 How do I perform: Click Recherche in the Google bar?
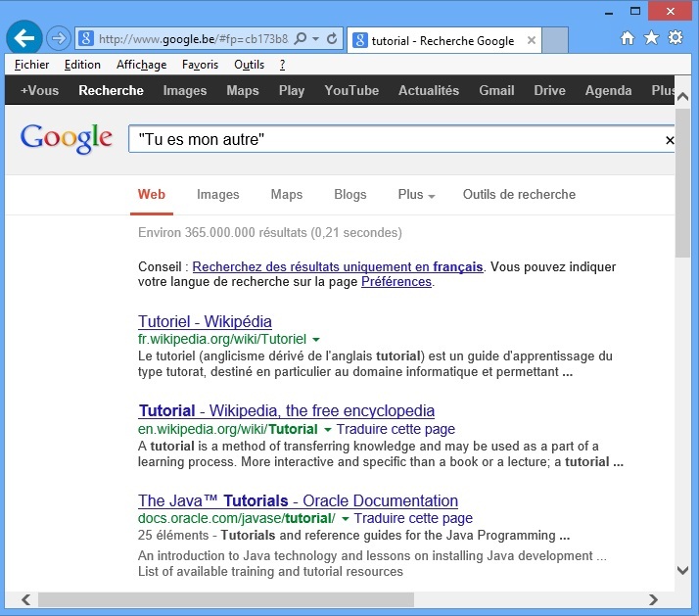coord(111,90)
